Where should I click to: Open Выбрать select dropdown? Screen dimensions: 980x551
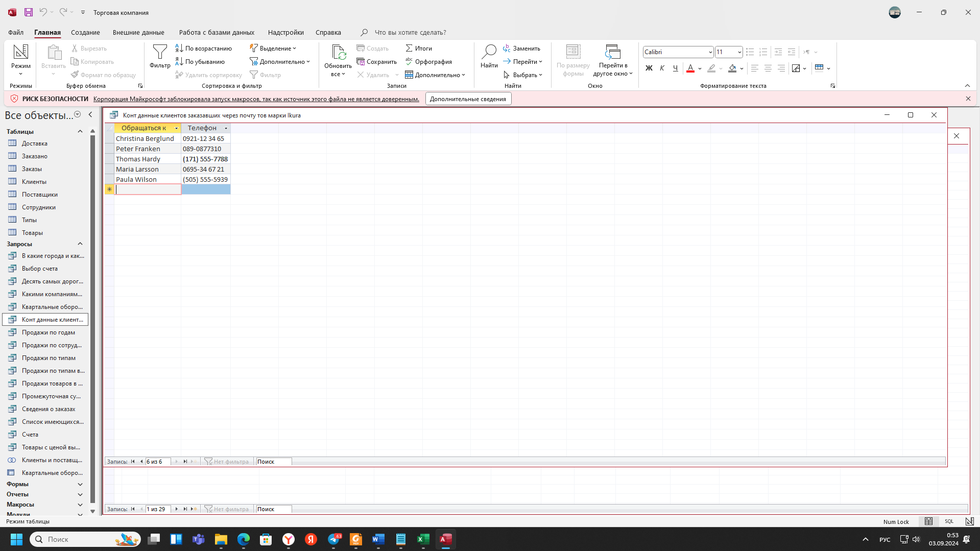tap(522, 75)
